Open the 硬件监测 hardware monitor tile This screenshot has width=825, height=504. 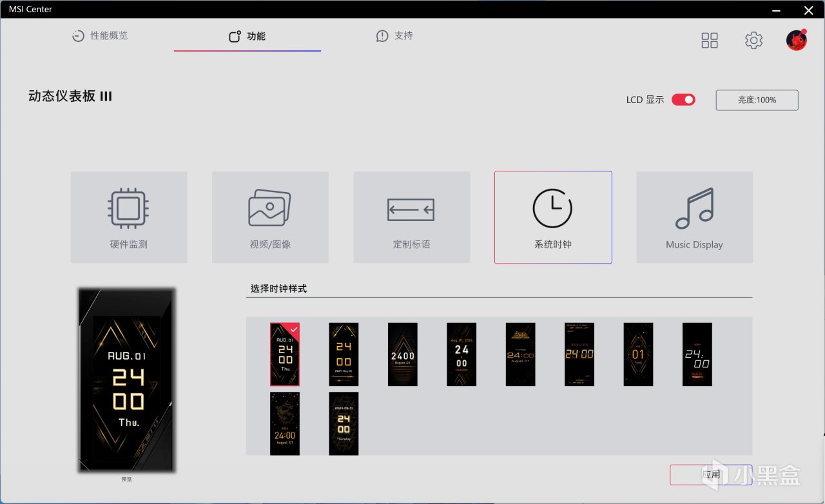click(x=129, y=217)
